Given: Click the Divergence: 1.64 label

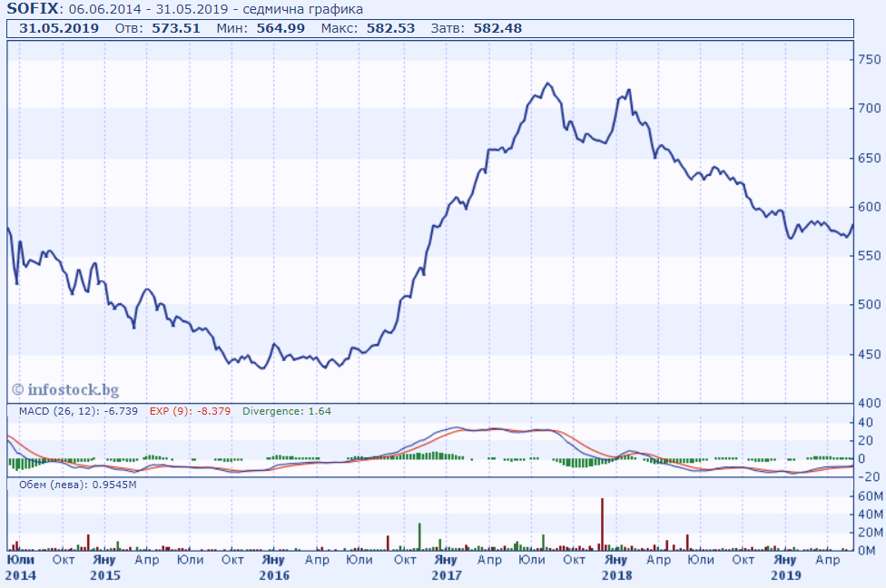Looking at the screenshot, I should (287, 411).
